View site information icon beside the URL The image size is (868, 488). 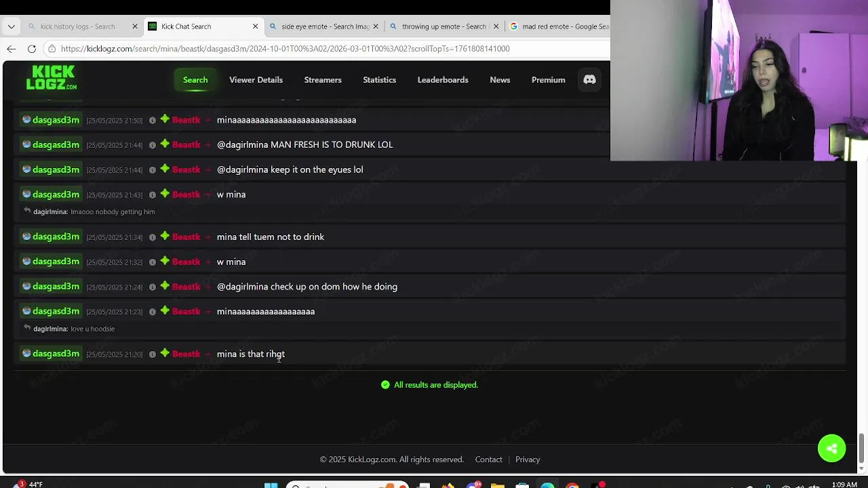pos(52,49)
